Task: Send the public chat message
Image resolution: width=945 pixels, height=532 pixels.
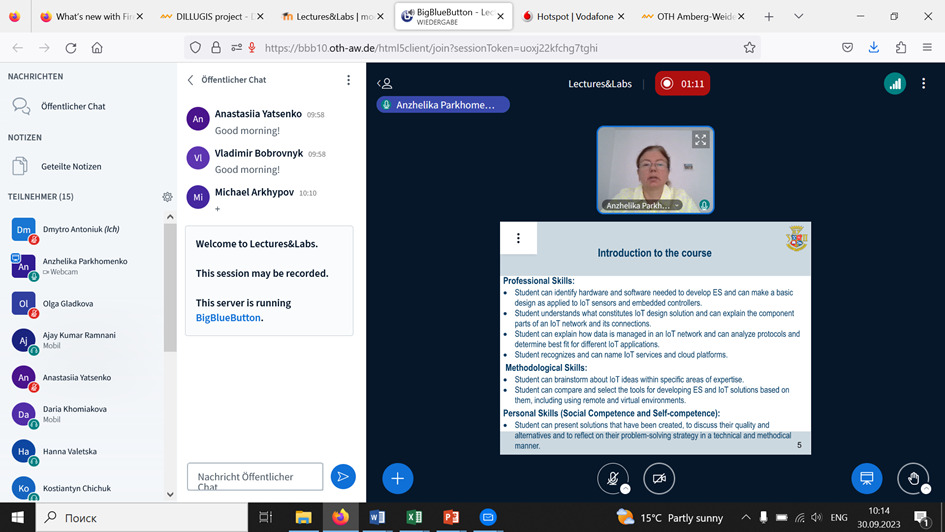Action: [343, 477]
